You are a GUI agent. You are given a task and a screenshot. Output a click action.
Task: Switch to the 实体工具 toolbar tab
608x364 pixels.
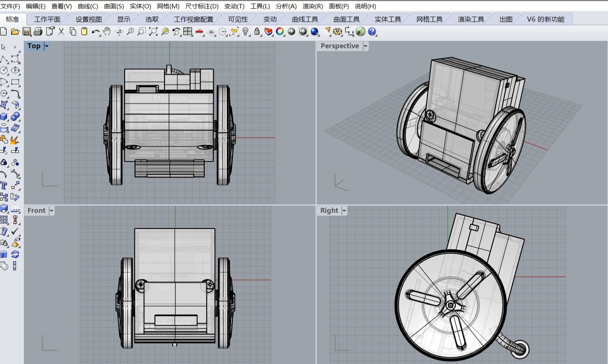(x=387, y=19)
